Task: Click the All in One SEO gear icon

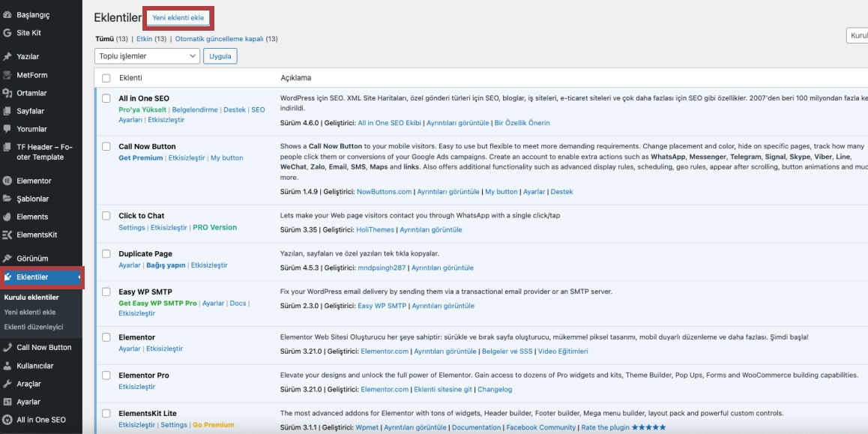Action: click(x=7, y=421)
